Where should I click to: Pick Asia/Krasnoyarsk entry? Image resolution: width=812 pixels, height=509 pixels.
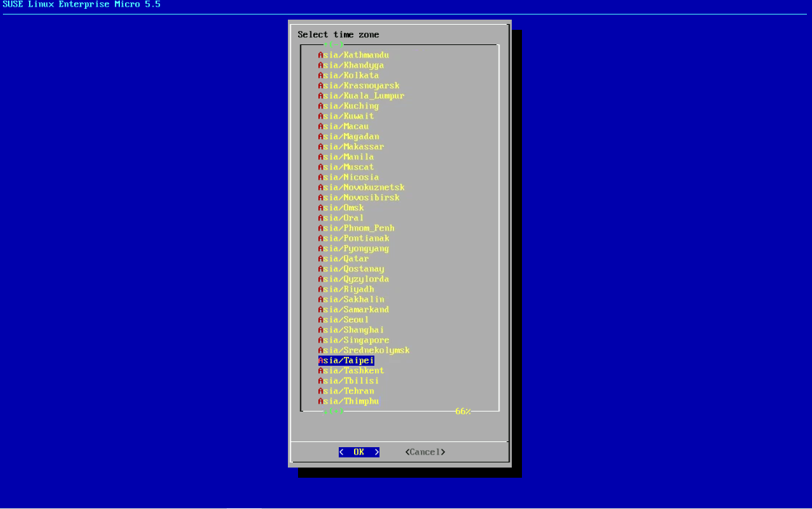point(358,85)
